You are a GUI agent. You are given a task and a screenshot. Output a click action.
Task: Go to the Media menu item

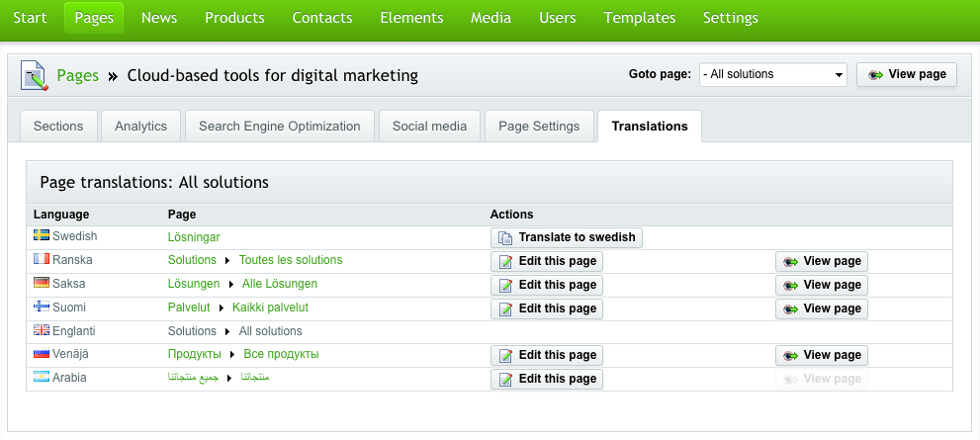[x=490, y=18]
